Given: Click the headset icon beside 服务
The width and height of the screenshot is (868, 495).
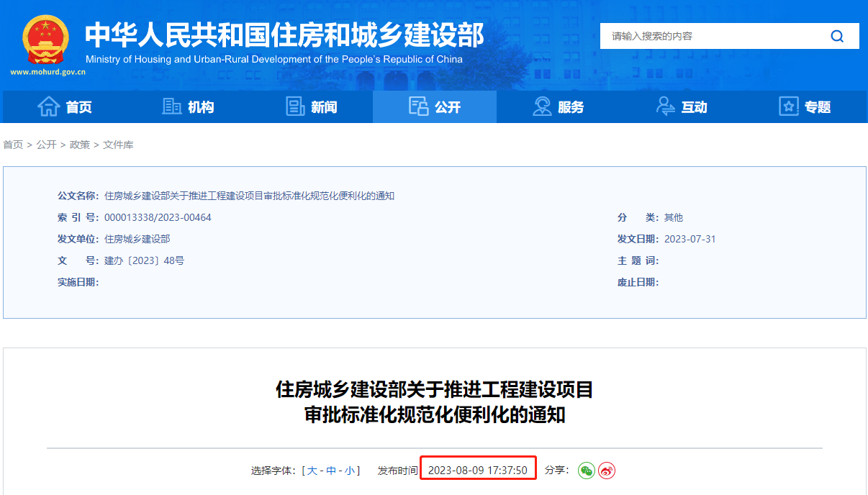Looking at the screenshot, I should (542, 106).
